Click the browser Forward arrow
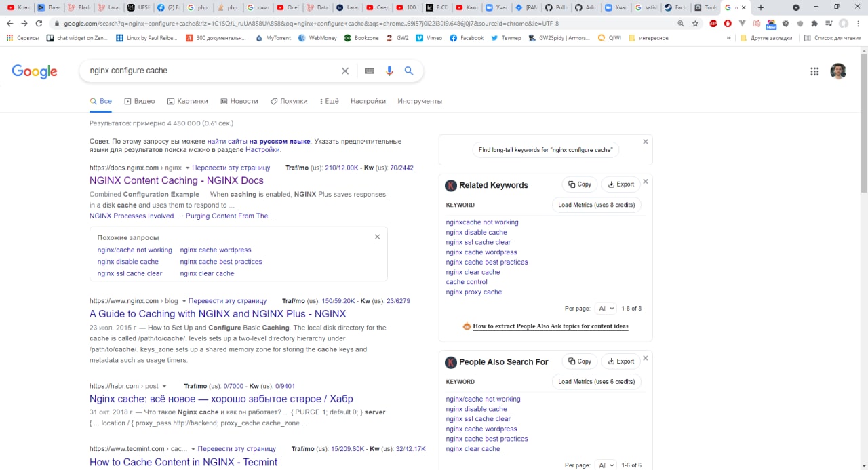The image size is (868, 470). click(24, 23)
